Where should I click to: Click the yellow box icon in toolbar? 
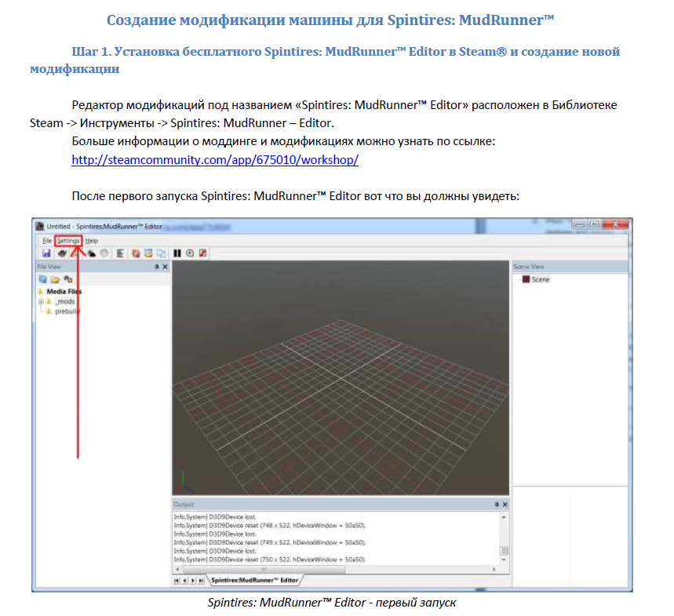point(148,253)
